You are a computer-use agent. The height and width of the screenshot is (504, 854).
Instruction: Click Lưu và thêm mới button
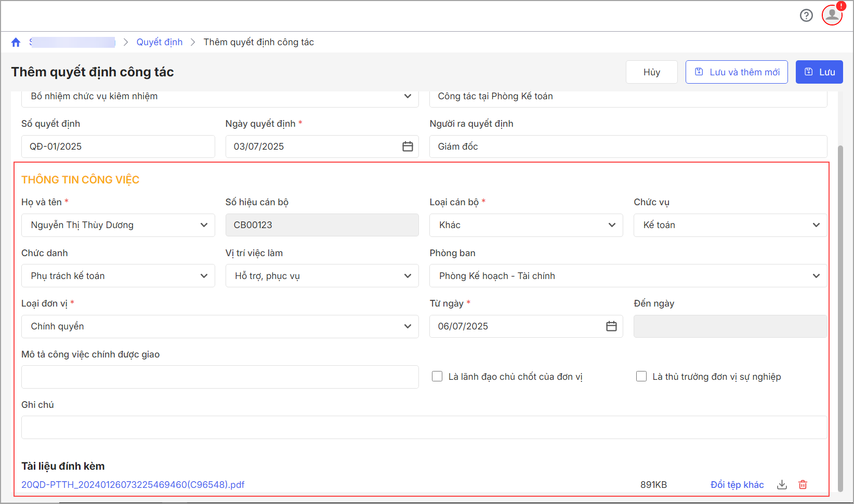click(x=737, y=72)
